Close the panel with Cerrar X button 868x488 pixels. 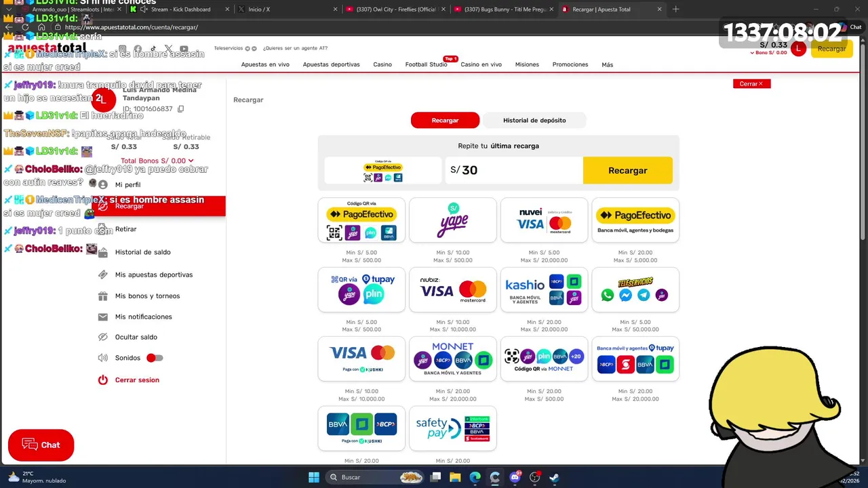coord(751,83)
